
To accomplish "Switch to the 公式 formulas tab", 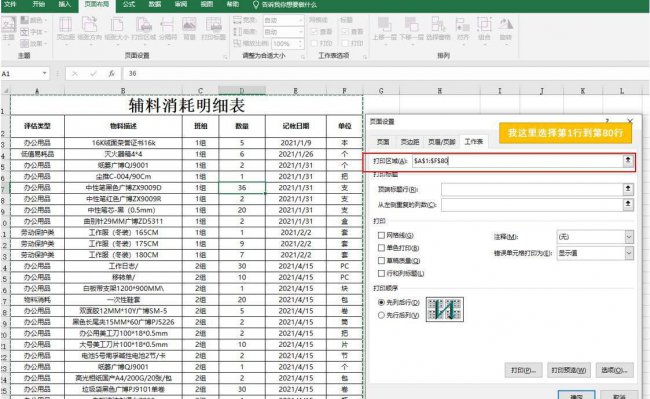I will (x=129, y=4).
